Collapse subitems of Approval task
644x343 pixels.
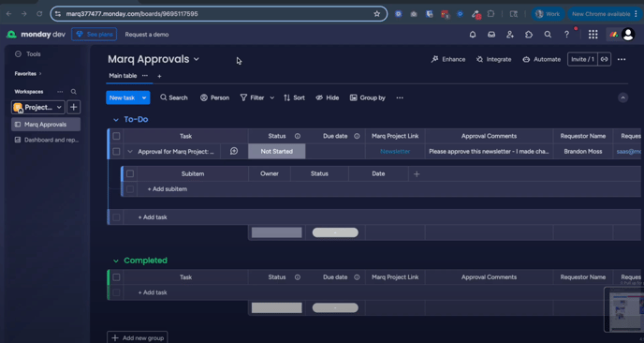[x=130, y=151]
